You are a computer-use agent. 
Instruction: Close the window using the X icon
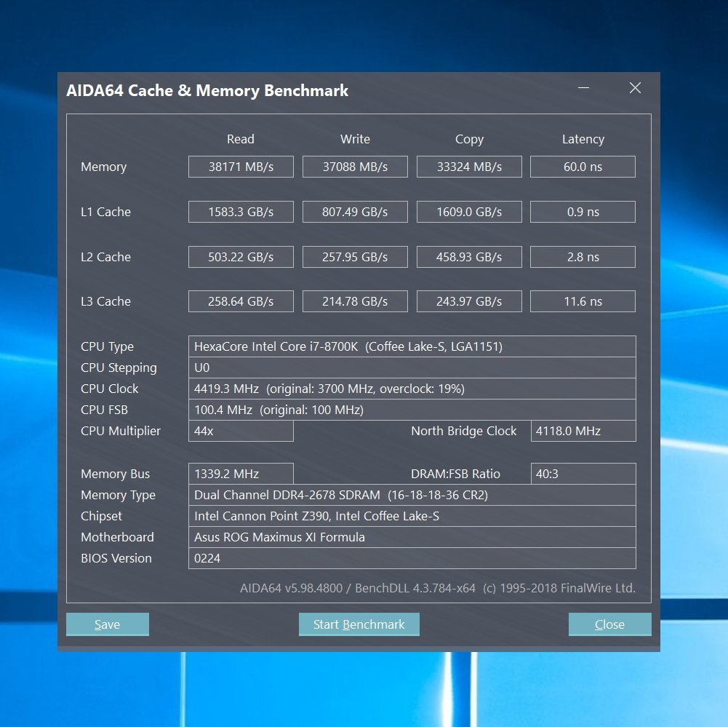tap(635, 88)
